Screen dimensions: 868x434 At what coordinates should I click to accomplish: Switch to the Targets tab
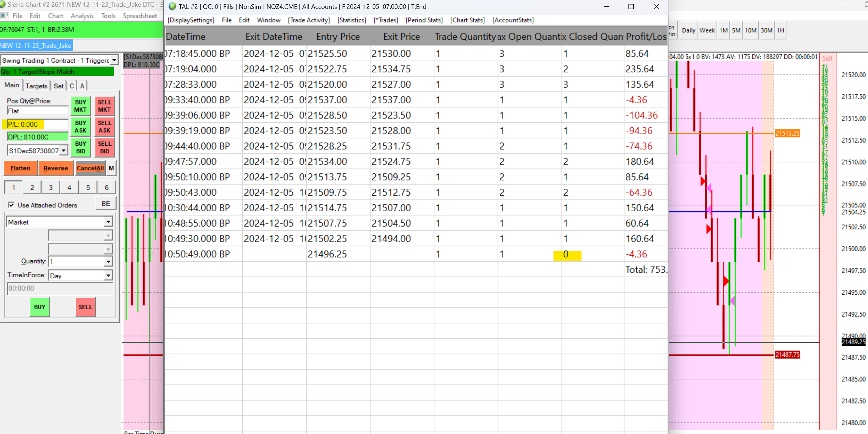coord(36,86)
